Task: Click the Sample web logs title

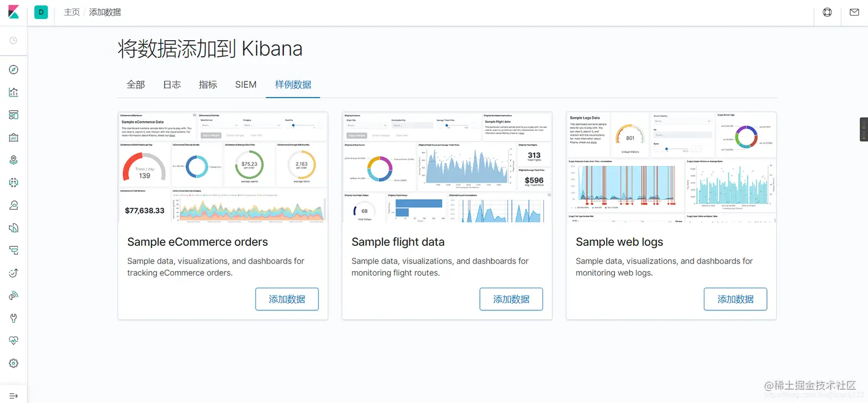Action: coord(619,242)
